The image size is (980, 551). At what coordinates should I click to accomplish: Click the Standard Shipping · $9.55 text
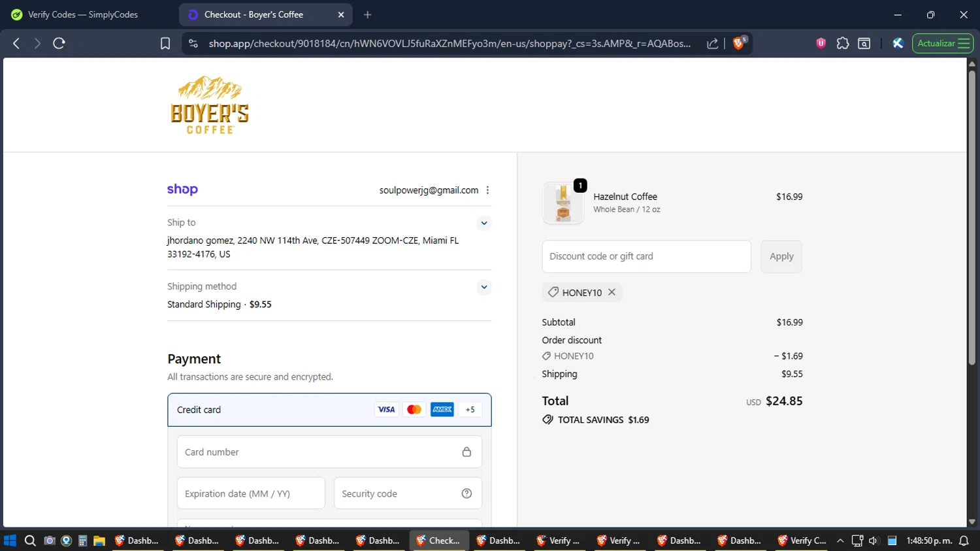click(x=219, y=305)
